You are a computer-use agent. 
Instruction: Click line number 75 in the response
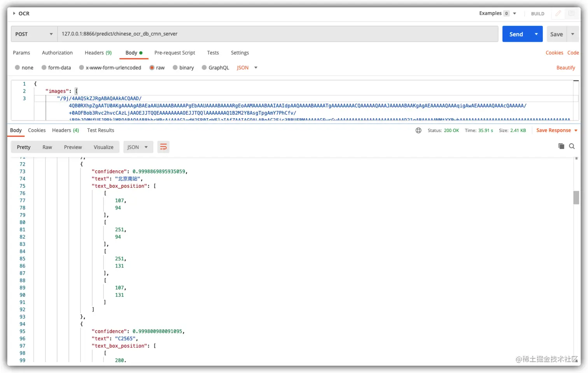pyautogui.click(x=23, y=186)
